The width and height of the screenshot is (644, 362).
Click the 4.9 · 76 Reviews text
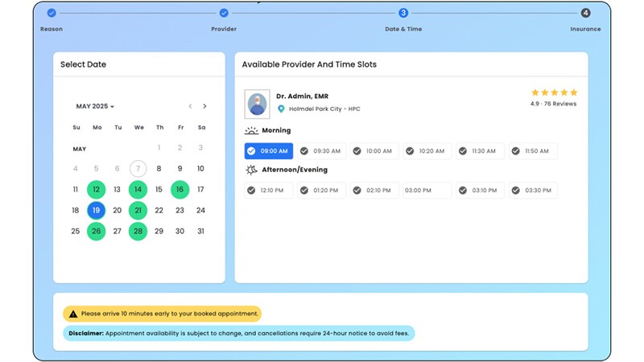point(553,104)
